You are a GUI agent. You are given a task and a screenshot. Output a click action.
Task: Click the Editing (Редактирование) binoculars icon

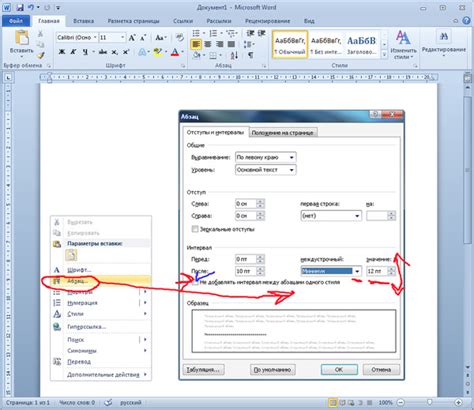[x=444, y=37]
